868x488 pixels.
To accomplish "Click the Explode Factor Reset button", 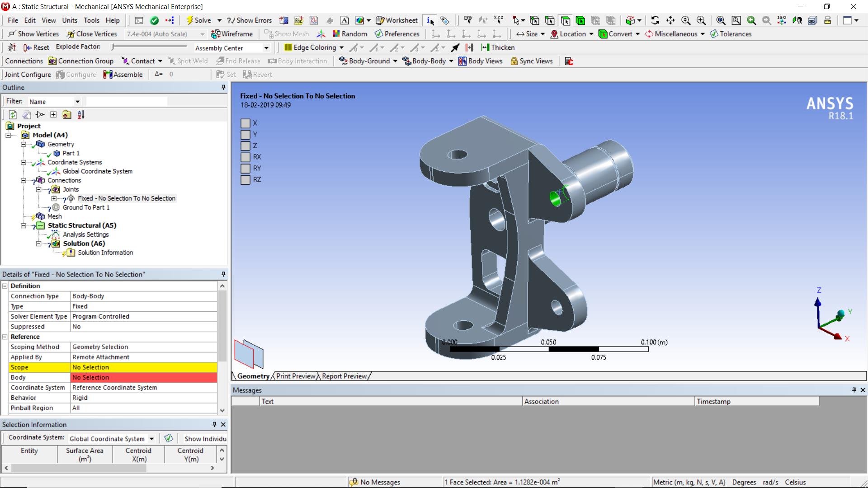I will point(36,47).
